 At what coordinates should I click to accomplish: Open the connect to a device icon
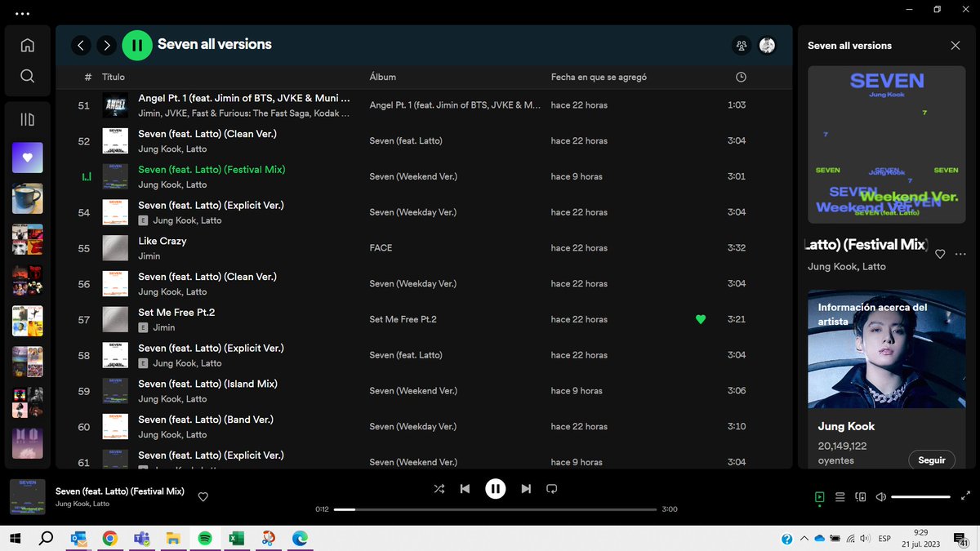point(860,496)
